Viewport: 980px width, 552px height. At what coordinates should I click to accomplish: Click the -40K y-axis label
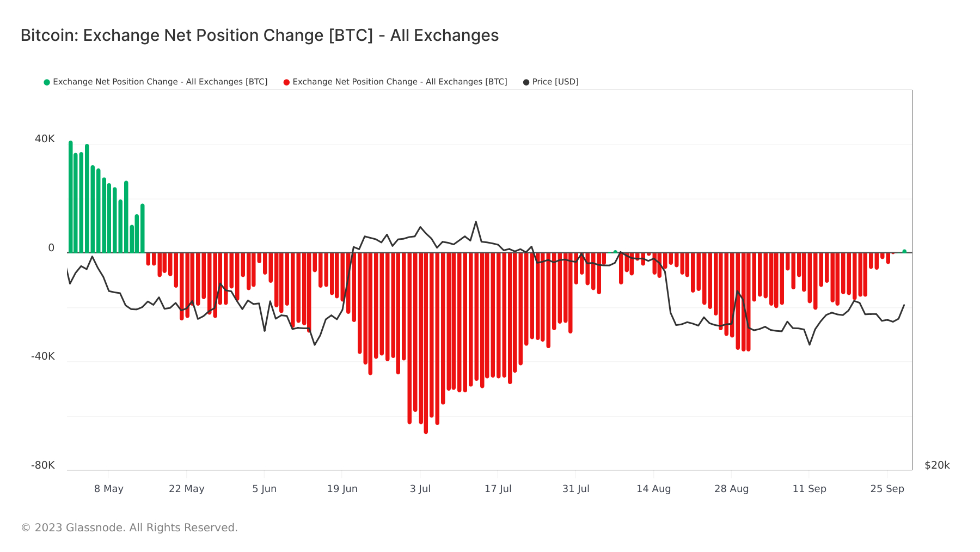pos(43,356)
